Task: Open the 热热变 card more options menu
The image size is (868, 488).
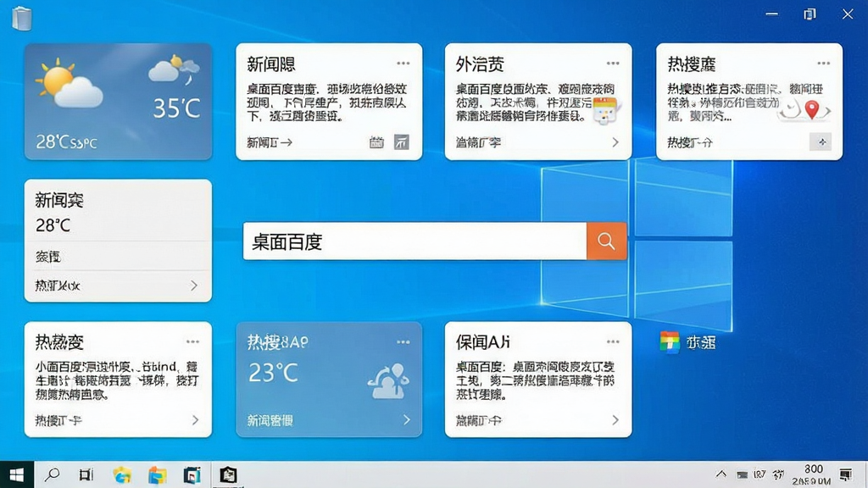Action: (x=192, y=342)
